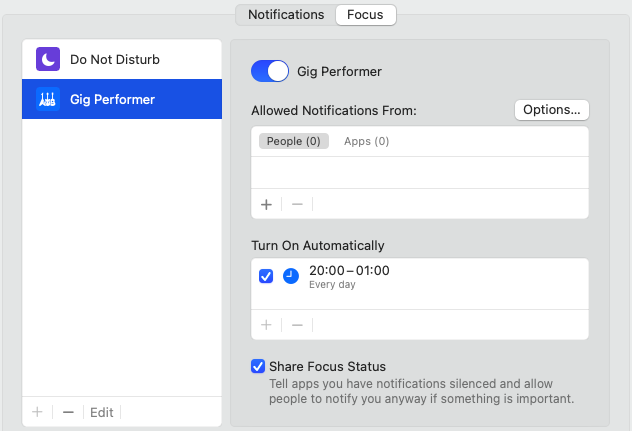Click the Turn On Automatically heading
This screenshot has width=632, height=431.
coord(318,246)
